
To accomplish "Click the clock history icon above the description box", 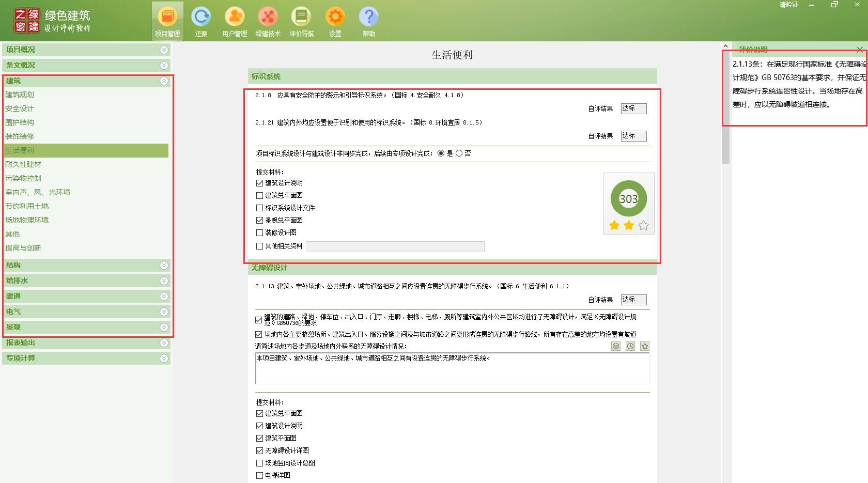I will point(630,346).
